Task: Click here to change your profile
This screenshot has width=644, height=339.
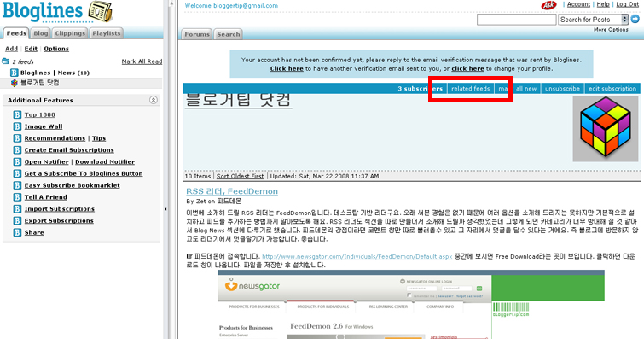Action: [467, 68]
